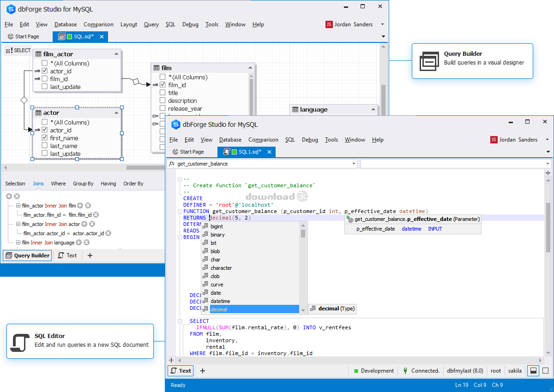Collapse the film_actor table box
Image resolution: width=554 pixels, height=392 pixels.
[x=116, y=54]
